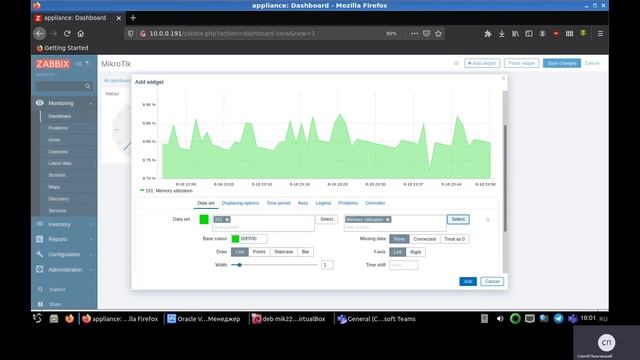Click the Paste widget button
The image size is (640, 360).
521,63
